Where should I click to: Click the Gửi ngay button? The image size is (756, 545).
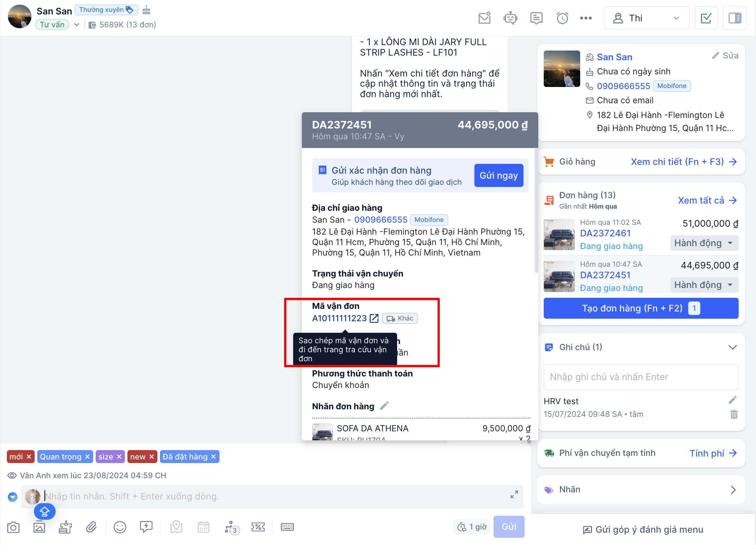point(498,175)
